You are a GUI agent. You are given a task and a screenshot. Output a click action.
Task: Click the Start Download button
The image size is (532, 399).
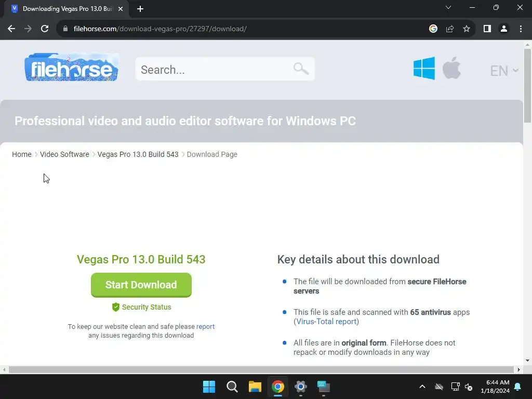(141, 285)
